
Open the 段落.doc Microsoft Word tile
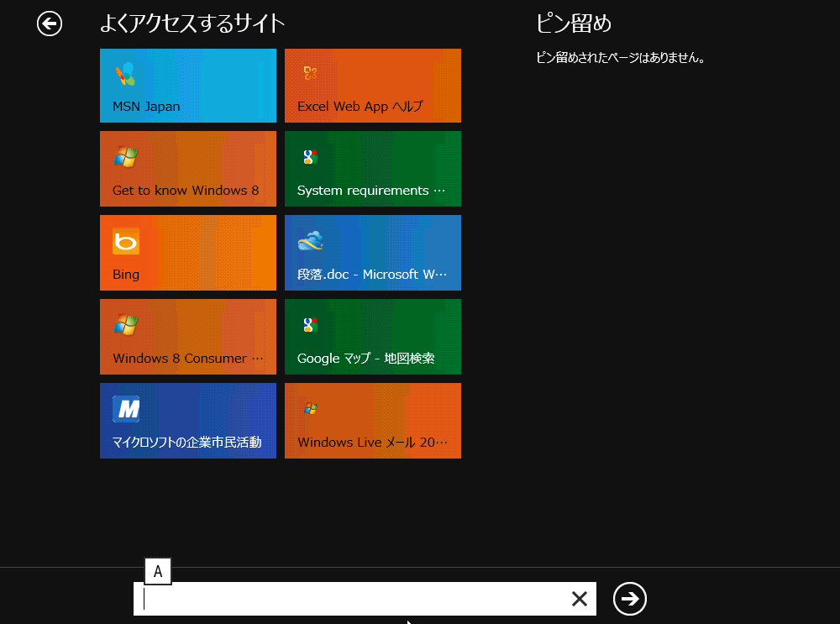point(373,253)
